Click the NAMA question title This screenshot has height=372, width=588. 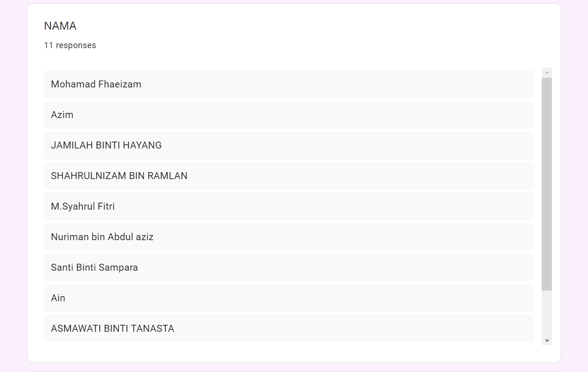(60, 26)
